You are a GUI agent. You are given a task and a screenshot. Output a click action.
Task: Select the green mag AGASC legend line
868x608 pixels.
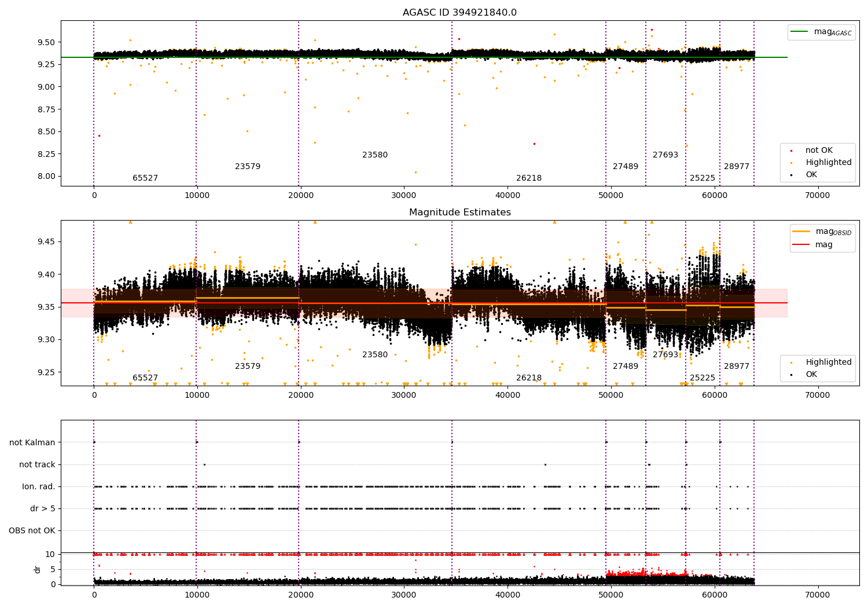[800, 32]
